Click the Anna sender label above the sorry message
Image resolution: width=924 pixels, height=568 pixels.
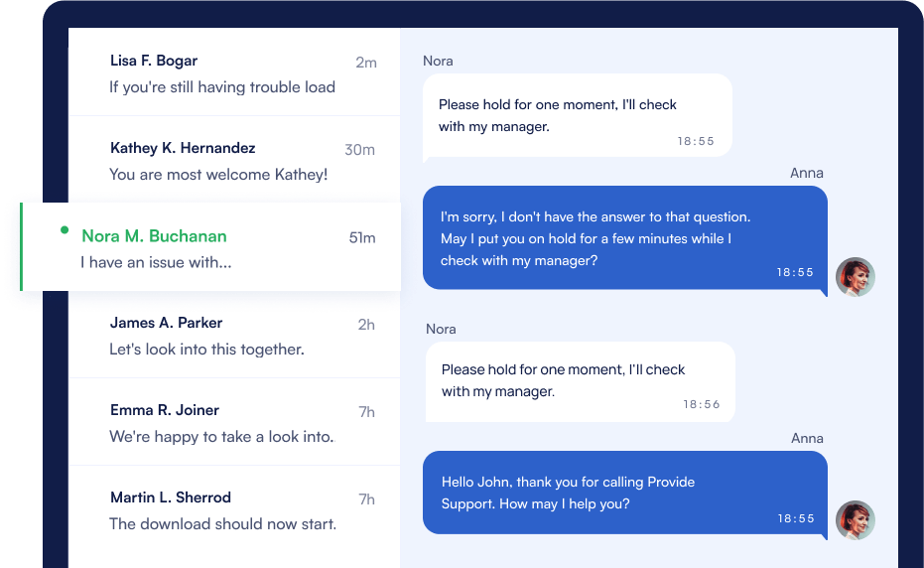point(807,173)
